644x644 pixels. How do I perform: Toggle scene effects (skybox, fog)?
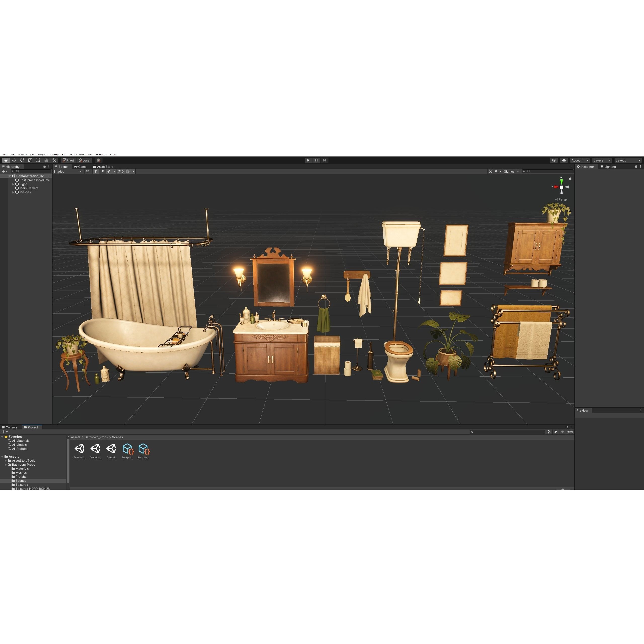click(109, 171)
